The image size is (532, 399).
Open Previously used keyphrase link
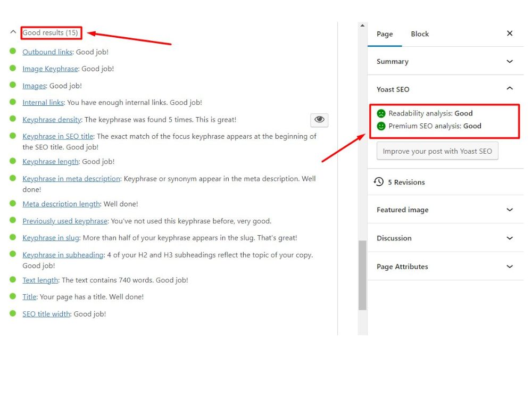click(65, 221)
